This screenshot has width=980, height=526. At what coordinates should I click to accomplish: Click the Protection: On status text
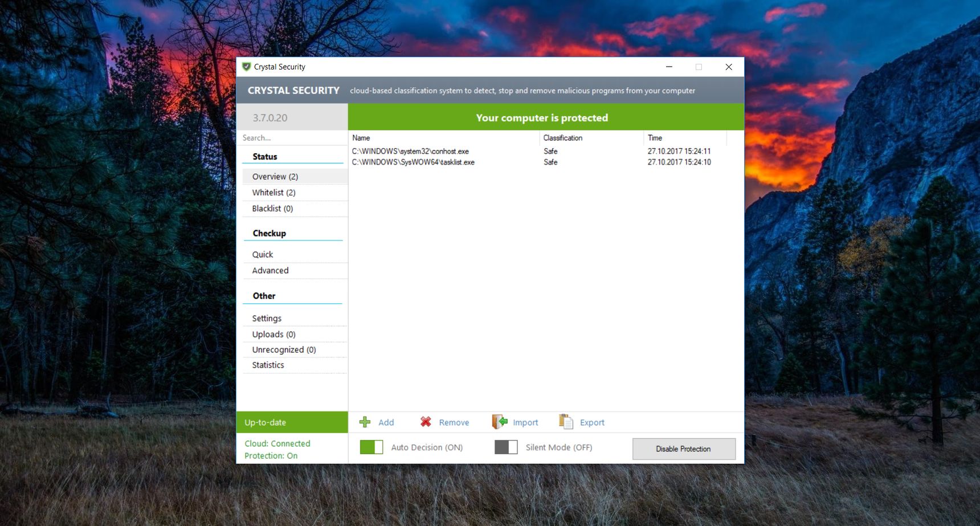point(271,456)
